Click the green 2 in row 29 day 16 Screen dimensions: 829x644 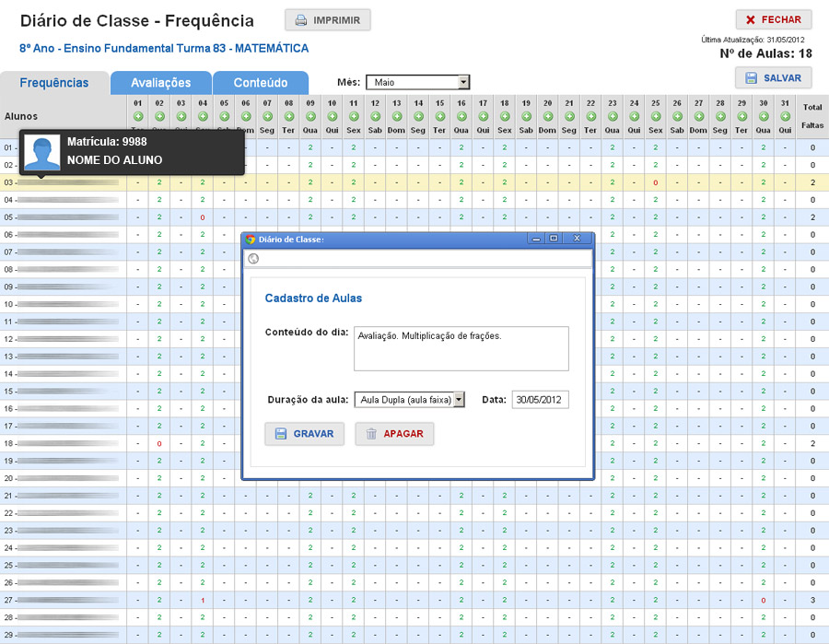(x=461, y=635)
